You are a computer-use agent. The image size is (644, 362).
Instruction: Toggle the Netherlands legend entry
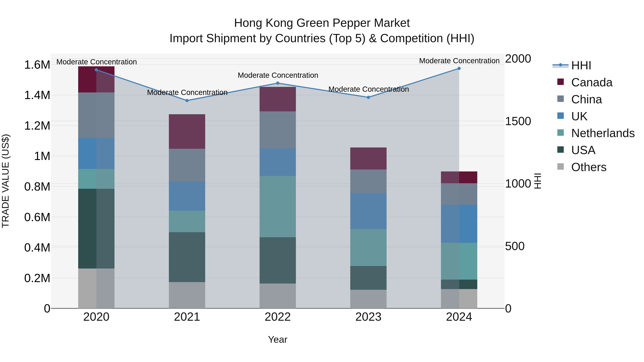(596, 133)
